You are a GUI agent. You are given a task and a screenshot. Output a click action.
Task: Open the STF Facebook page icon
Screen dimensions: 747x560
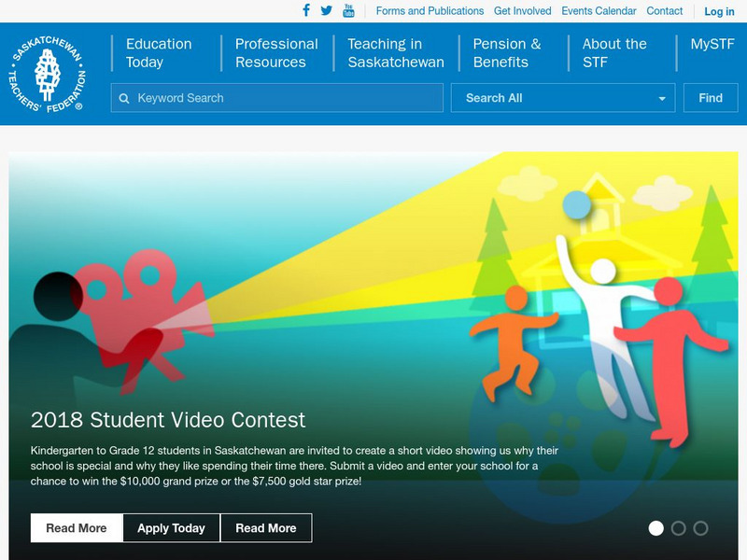[306, 10]
